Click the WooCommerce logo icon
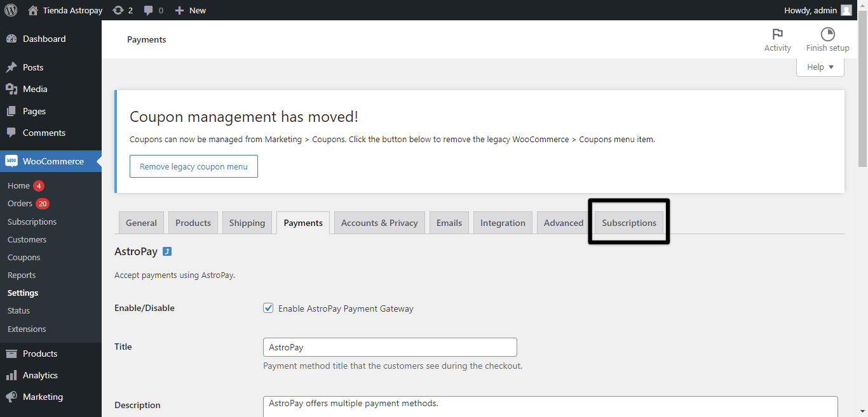Viewport: 868px width, 417px height. 11,161
